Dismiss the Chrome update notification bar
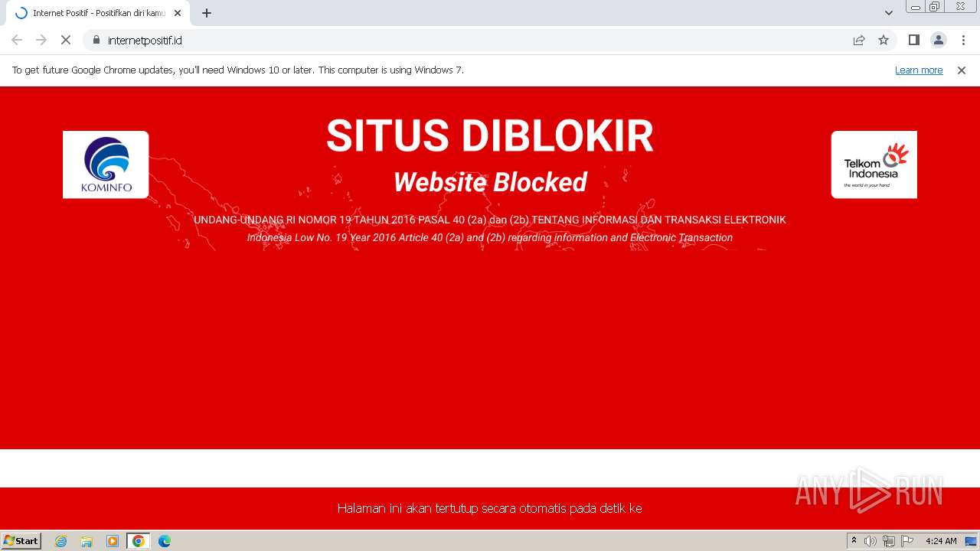The width and height of the screenshot is (980, 551). point(962,70)
